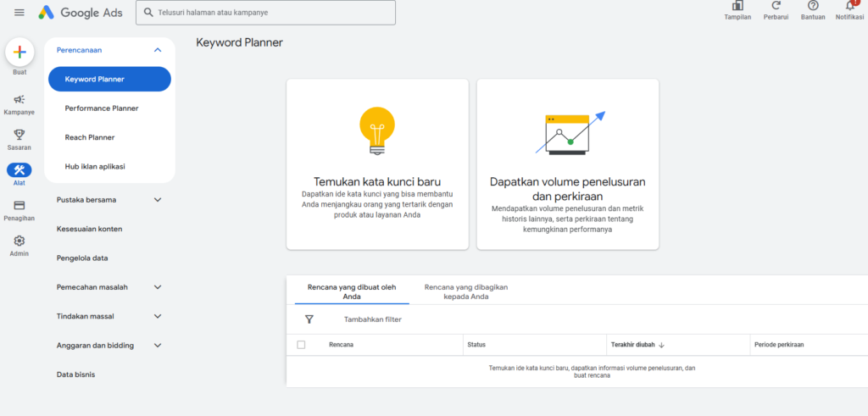Open Notifikasi bell icon
868x416 pixels.
(849, 6)
